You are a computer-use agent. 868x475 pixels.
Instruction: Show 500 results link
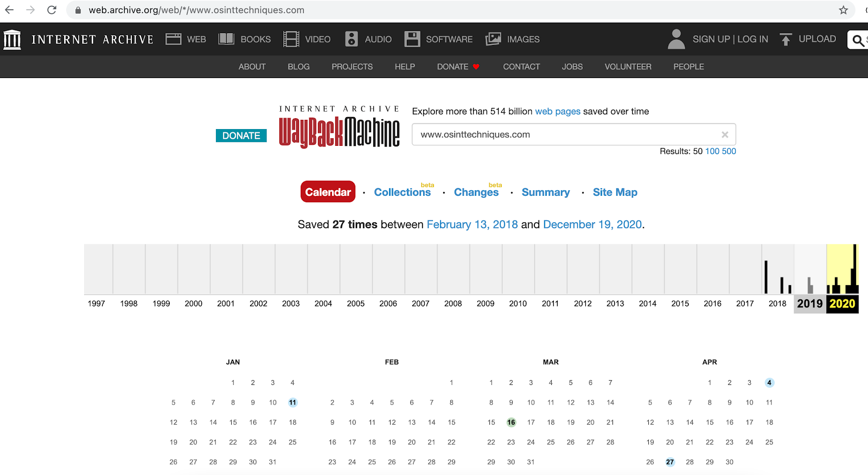pos(729,151)
